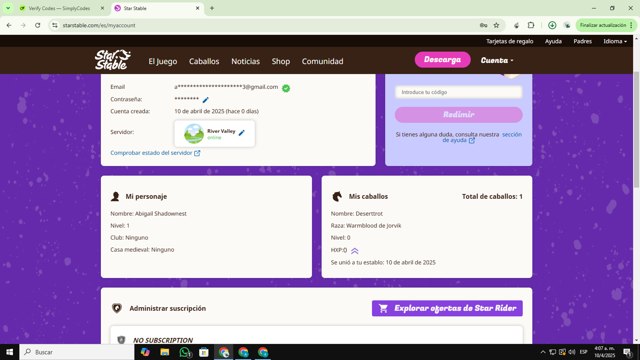This screenshot has height=360, width=640.
Task: Open Caballos menu
Action: (204, 61)
